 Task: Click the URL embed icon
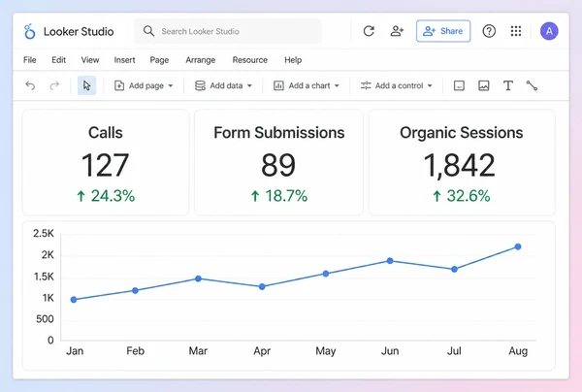(459, 85)
